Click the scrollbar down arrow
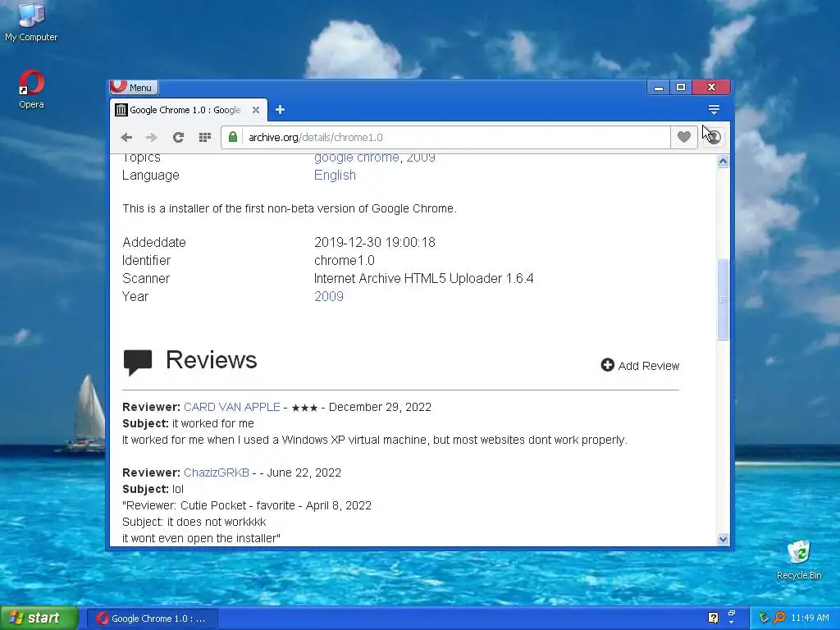The height and width of the screenshot is (630, 840). (723, 540)
